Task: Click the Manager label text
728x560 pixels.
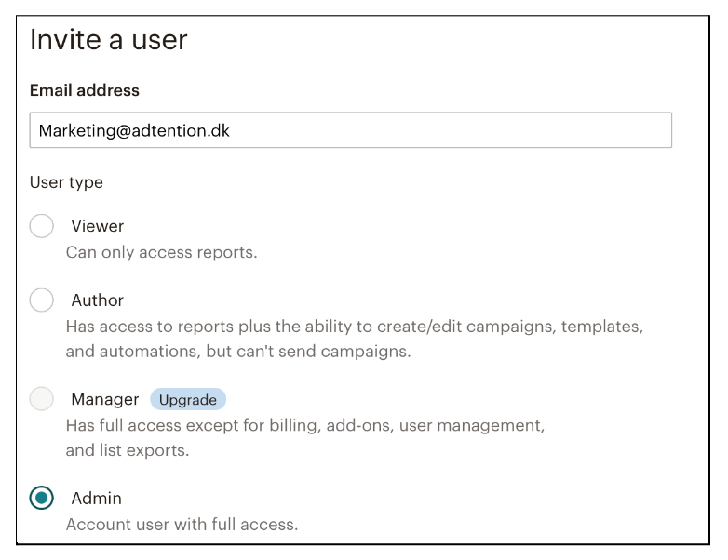Action: point(105,399)
